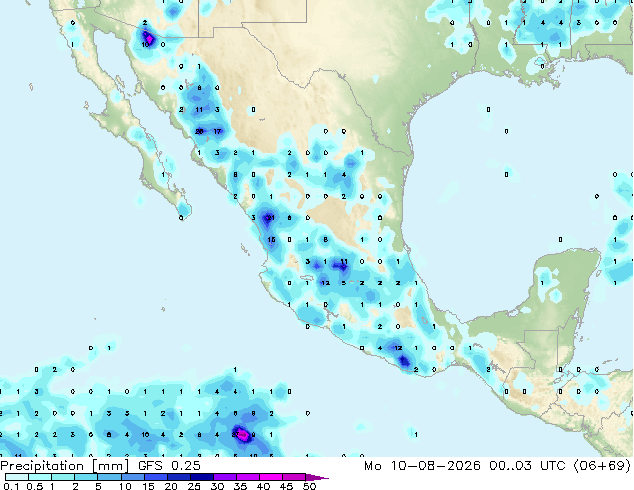The width and height of the screenshot is (634, 490).
Task: Pick the 10–15 mm legend color box
Action: tap(132, 477)
